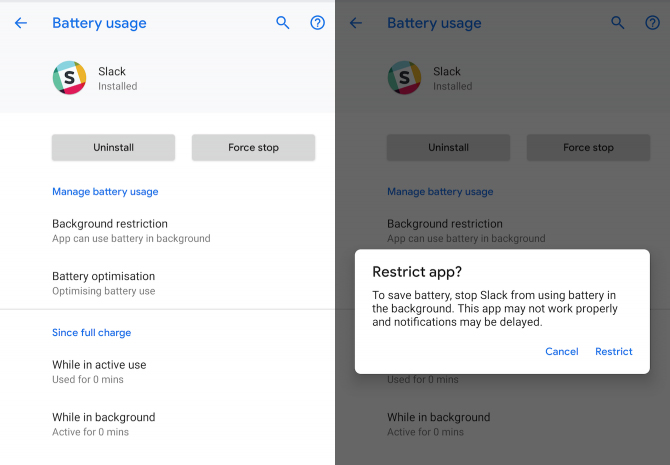
Task: Open search in left Battery usage screen
Action: pyautogui.click(x=282, y=23)
